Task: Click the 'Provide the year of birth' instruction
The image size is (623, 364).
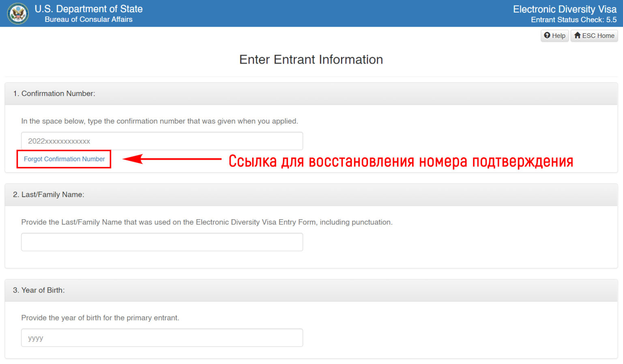Action: click(x=100, y=318)
